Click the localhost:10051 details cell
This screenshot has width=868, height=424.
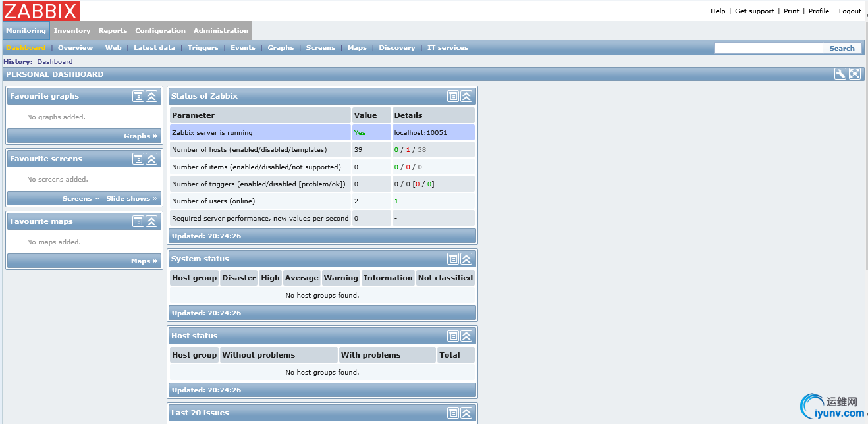coord(433,132)
